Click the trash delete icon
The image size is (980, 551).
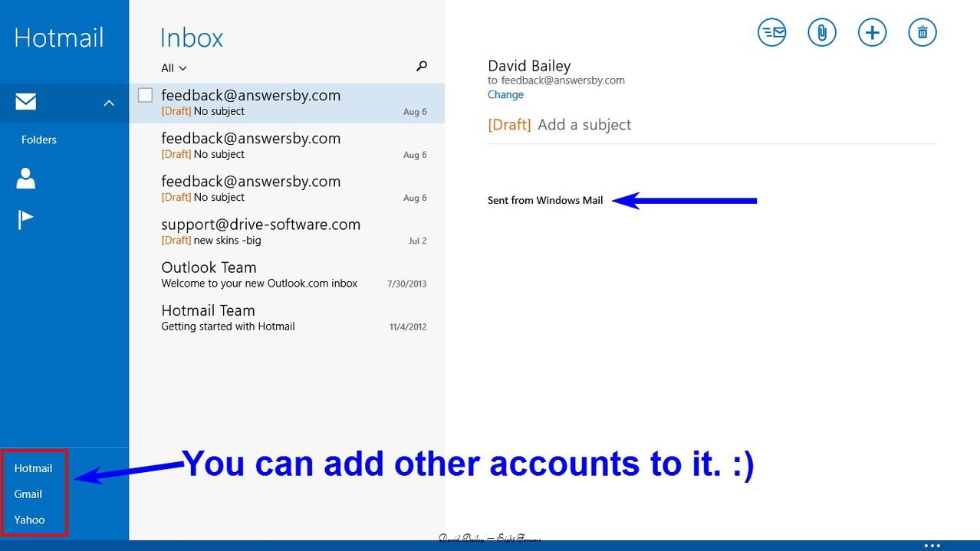pos(922,32)
